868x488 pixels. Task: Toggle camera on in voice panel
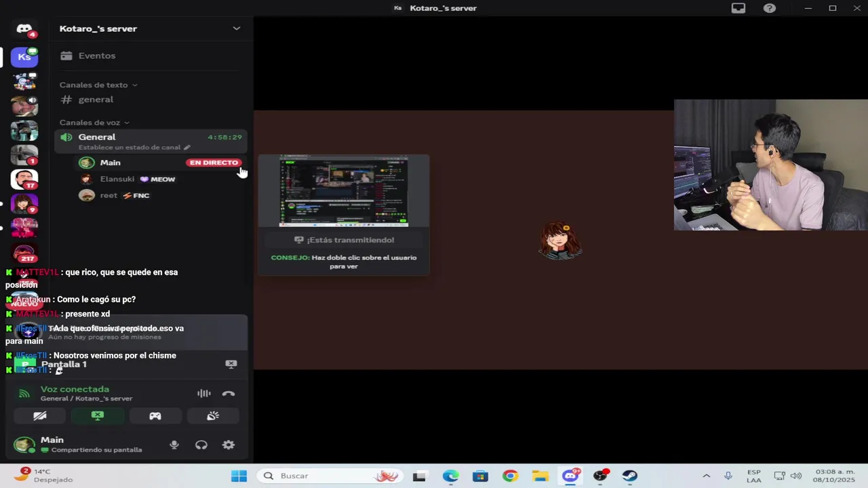pyautogui.click(x=40, y=416)
